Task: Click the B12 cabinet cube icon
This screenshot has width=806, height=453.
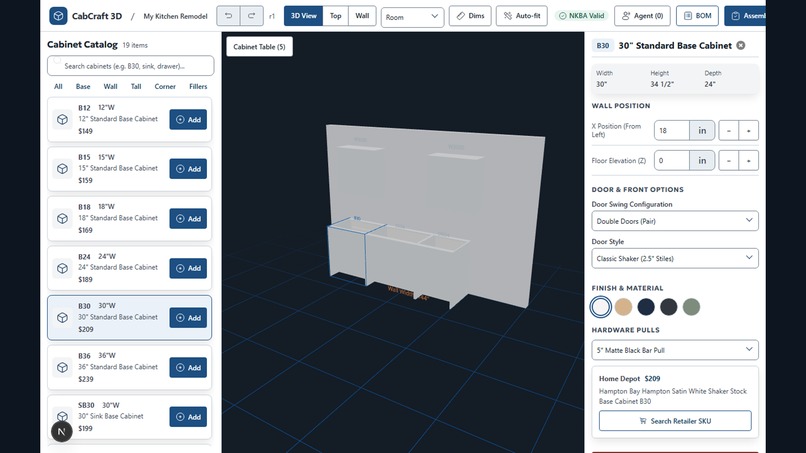Action: 62,119
